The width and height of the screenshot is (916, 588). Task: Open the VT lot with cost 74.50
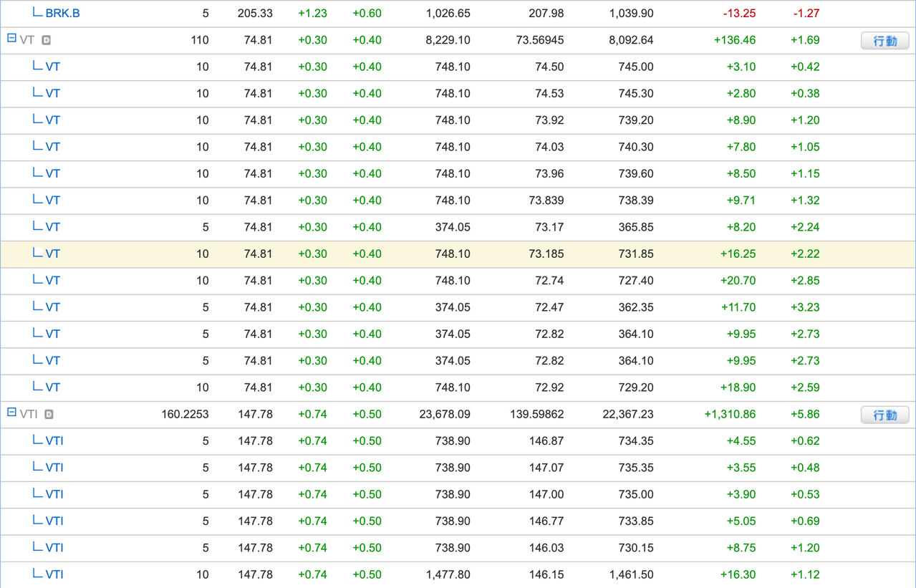pos(53,67)
